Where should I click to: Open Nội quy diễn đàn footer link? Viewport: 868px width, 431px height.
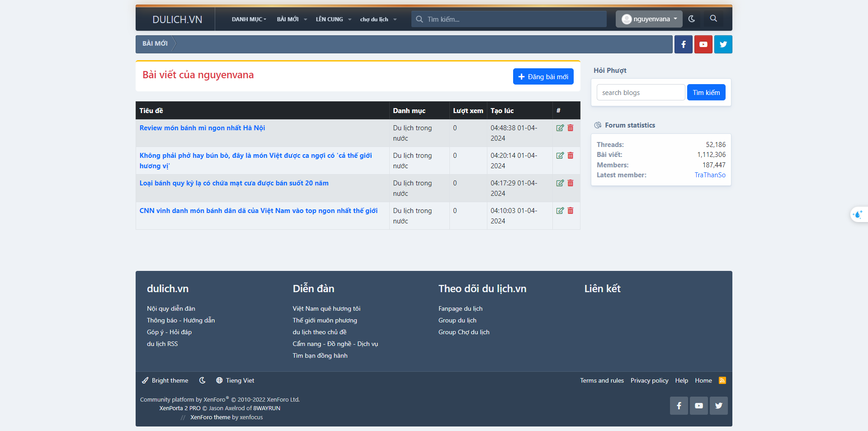(171, 308)
